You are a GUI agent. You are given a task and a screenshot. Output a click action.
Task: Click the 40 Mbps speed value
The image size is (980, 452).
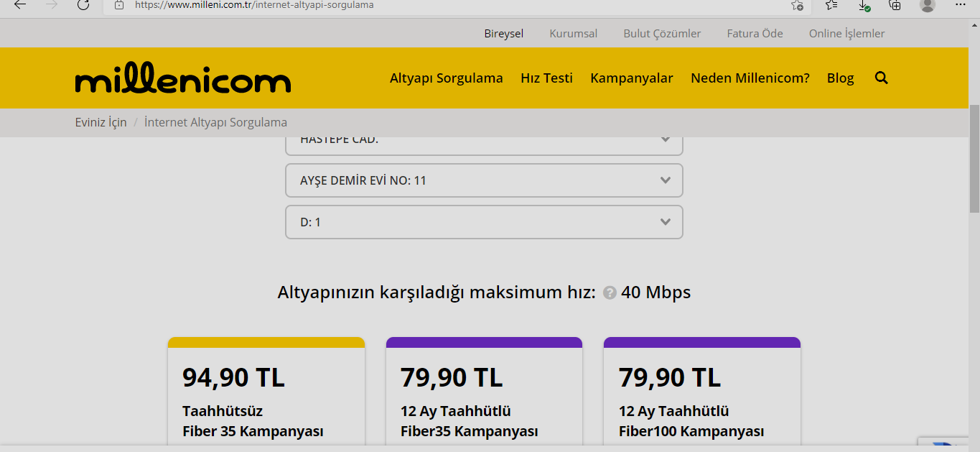[656, 292]
